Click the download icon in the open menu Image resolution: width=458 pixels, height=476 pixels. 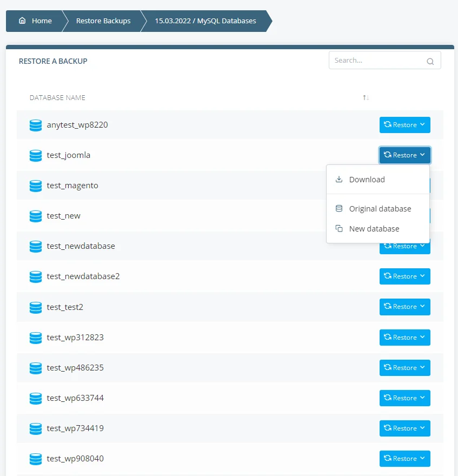339,179
